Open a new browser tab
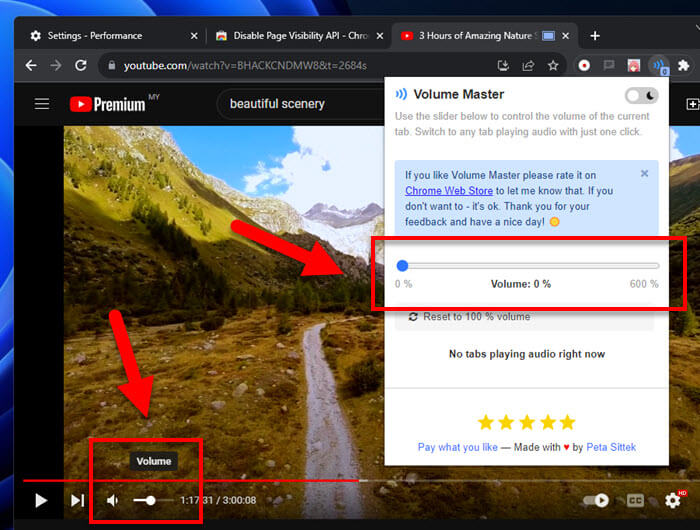The width and height of the screenshot is (700, 530). (x=595, y=36)
